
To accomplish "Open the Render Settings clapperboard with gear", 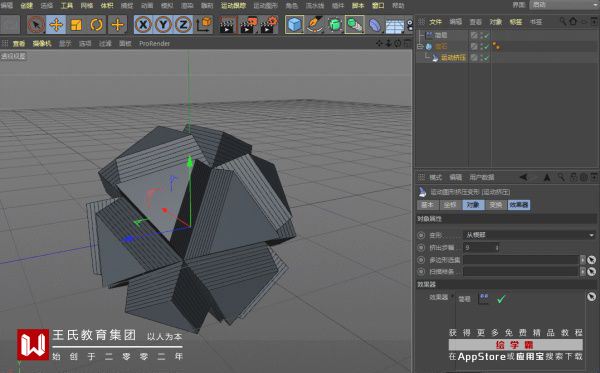I will 269,25.
